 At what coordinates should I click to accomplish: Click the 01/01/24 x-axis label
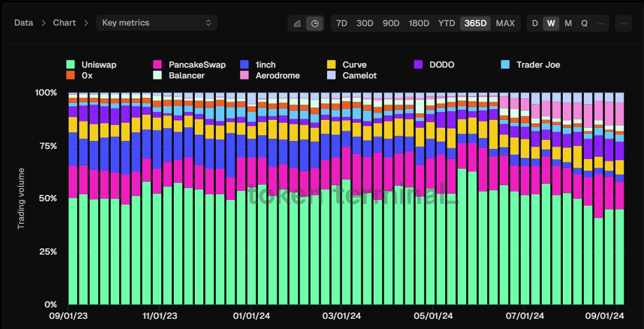(252, 316)
